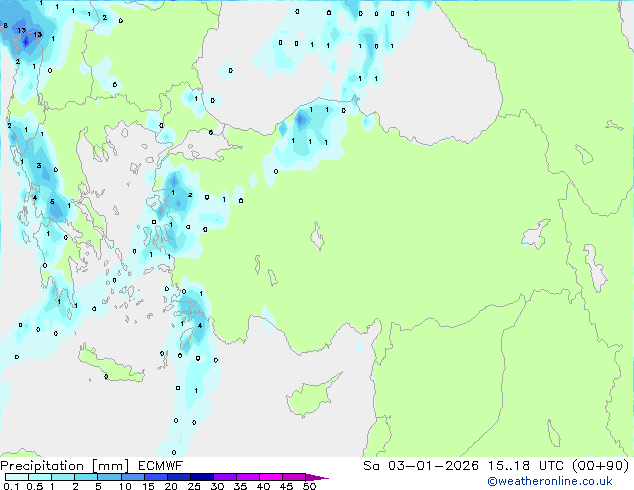
Task: Pick the 40–45 mm magenta legend swatch
Action: [271, 477]
